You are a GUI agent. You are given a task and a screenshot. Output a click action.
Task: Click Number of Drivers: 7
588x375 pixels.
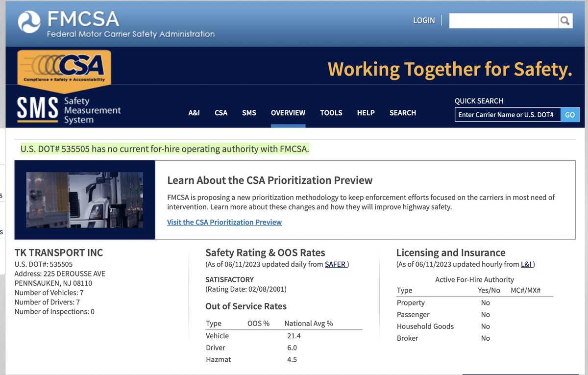[47, 302]
